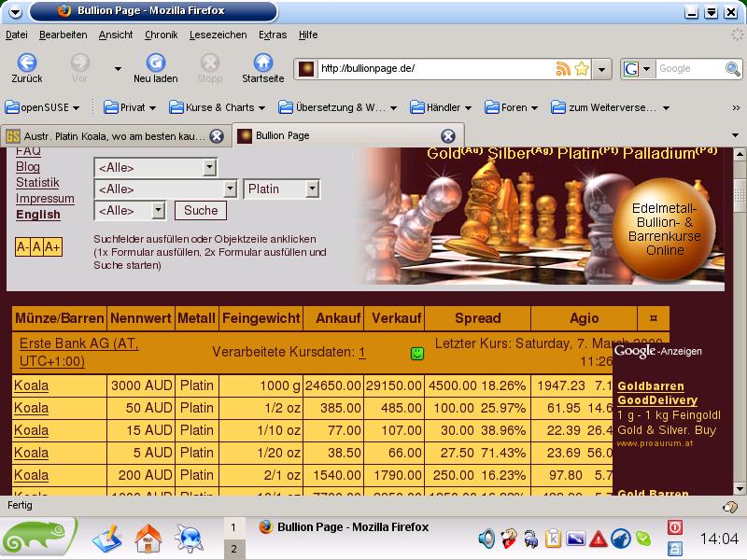Launch the web browser globe icon in panel
The width and height of the screenshot is (747, 560).
tap(190, 539)
